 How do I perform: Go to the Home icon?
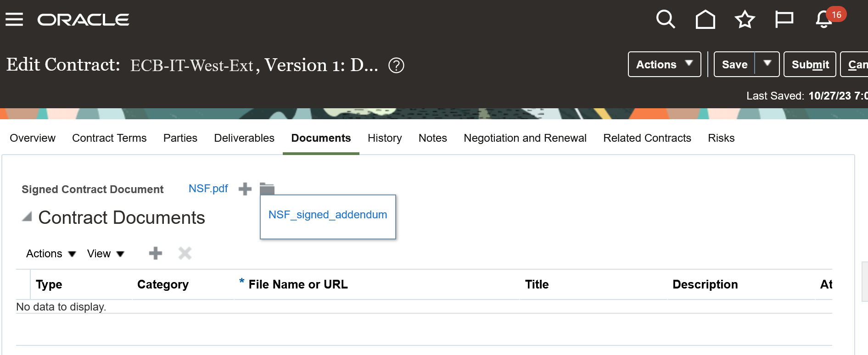705,19
